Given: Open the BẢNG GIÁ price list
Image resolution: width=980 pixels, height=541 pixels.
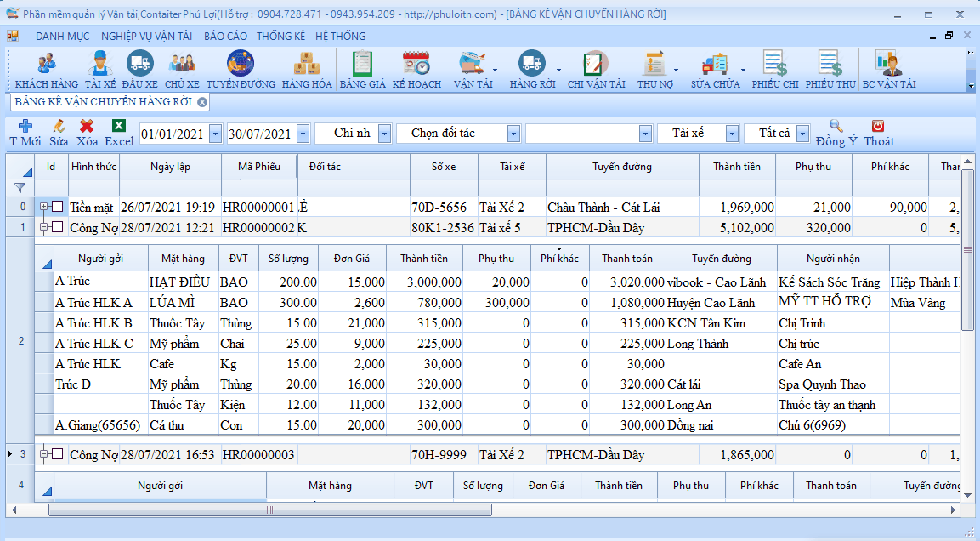Looking at the screenshot, I should point(362,70).
